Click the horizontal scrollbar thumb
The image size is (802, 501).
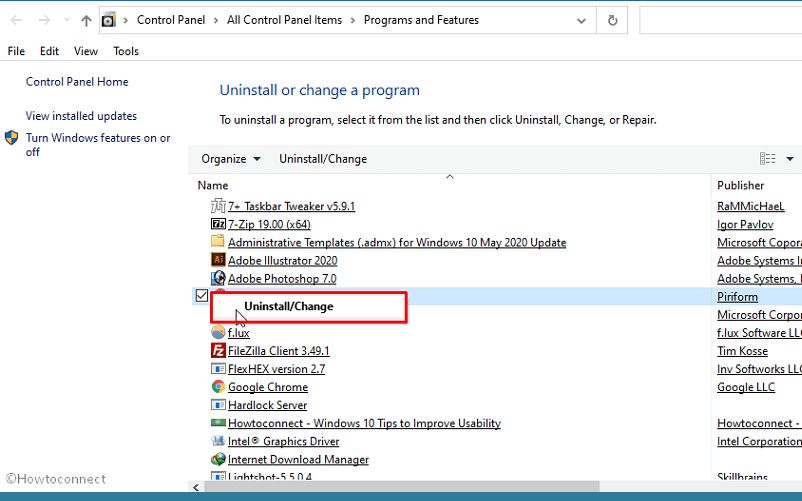(401, 486)
